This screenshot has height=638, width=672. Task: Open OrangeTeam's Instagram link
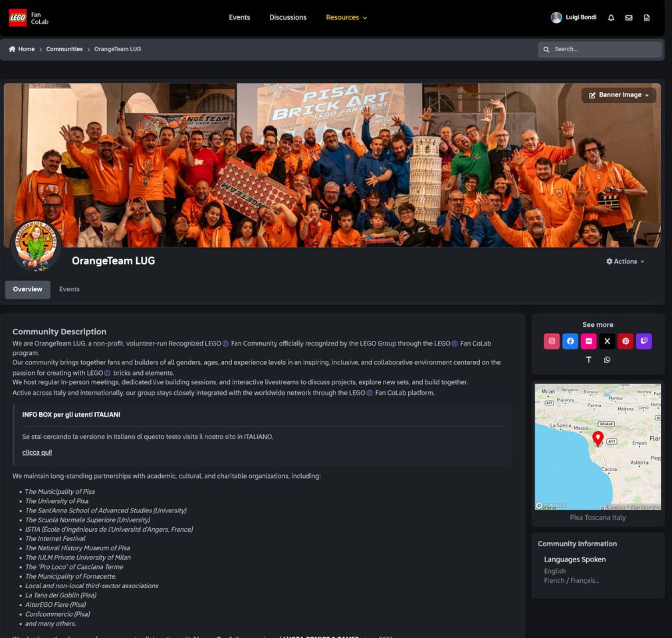tap(552, 341)
